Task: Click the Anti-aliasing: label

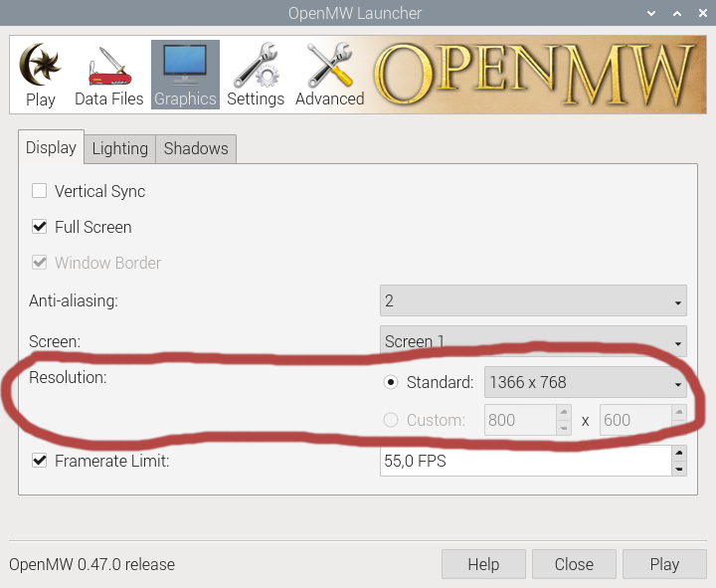Action: [x=74, y=300]
